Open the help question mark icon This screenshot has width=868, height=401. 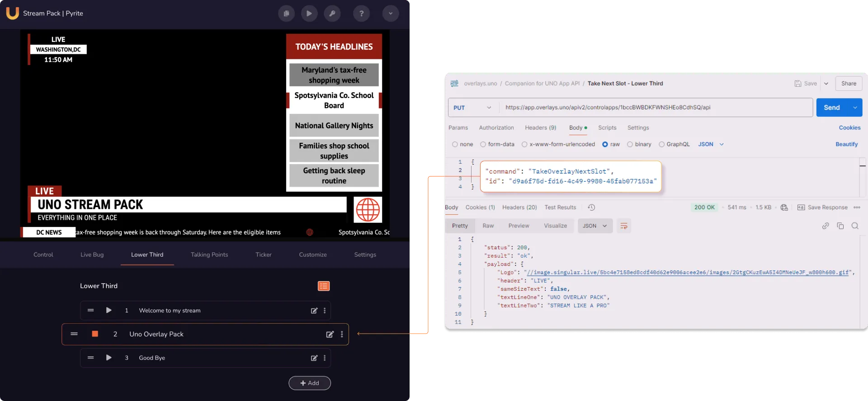(361, 14)
